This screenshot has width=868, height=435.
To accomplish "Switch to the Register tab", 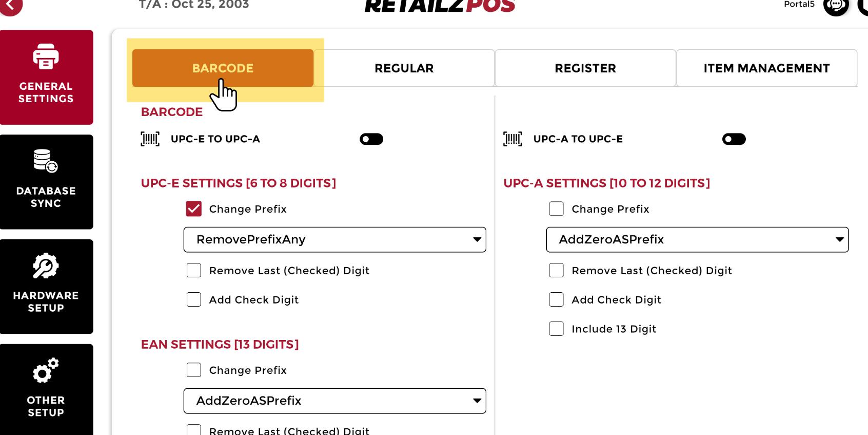I will coord(585,68).
